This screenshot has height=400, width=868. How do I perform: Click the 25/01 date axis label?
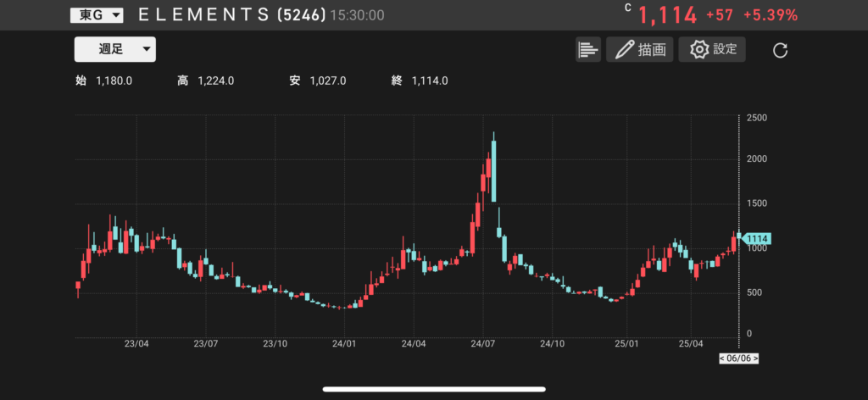(626, 343)
